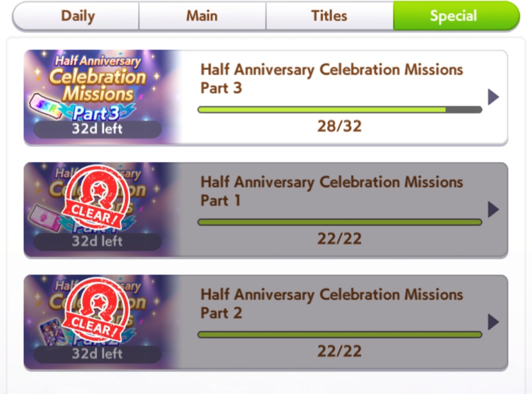Select the Titles tab
This screenshot has height=394, width=532.
[330, 16]
